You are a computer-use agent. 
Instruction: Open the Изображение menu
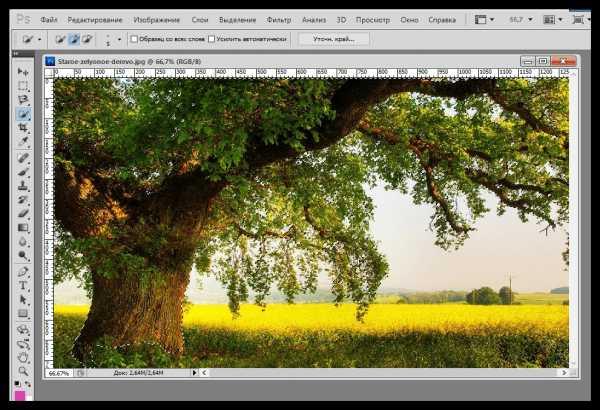157,20
